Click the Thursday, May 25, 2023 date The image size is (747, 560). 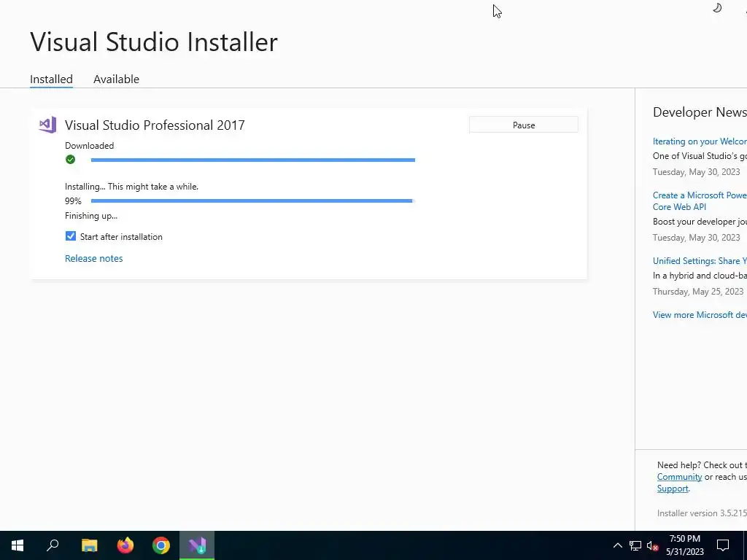[x=698, y=292]
